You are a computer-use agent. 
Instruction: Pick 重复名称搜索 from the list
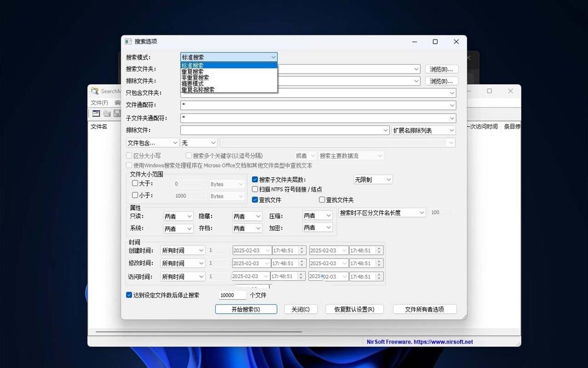tap(229, 89)
